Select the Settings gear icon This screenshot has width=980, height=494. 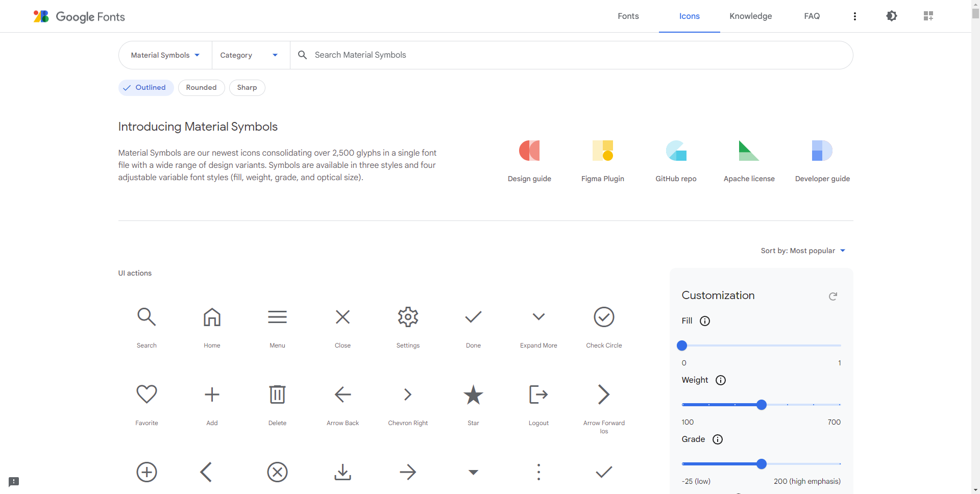(408, 317)
